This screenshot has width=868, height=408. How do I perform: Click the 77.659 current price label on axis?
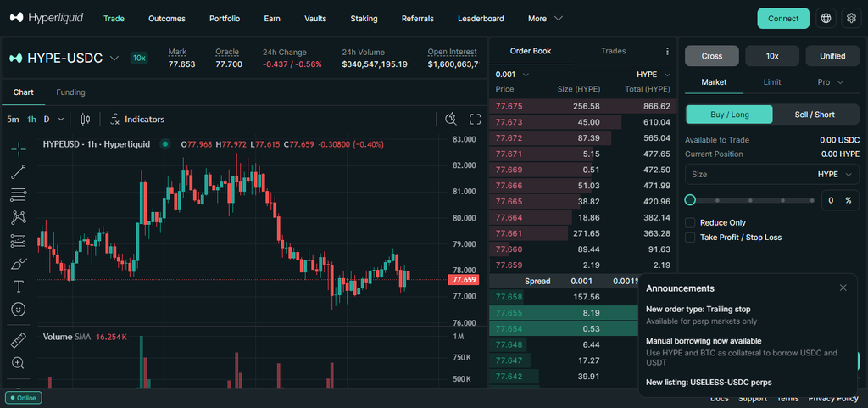coord(463,280)
